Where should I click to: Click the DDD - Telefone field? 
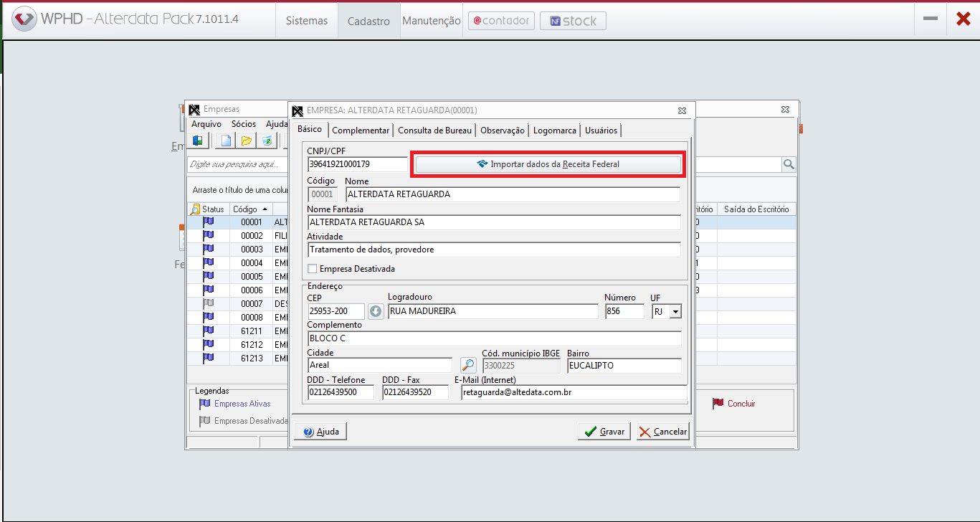pyautogui.click(x=341, y=393)
